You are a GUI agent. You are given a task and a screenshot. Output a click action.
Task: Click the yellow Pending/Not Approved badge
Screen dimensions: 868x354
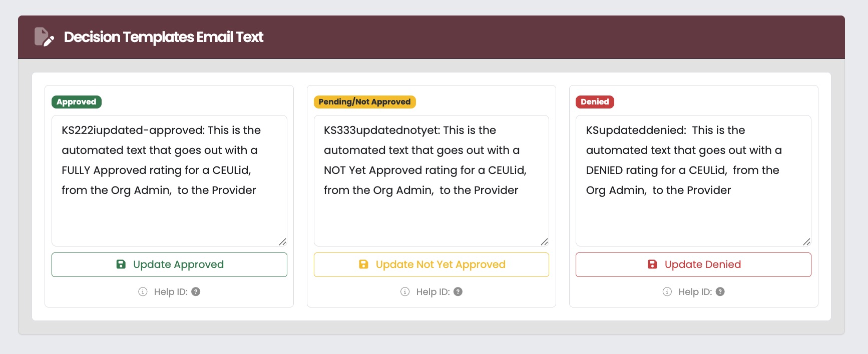point(364,102)
